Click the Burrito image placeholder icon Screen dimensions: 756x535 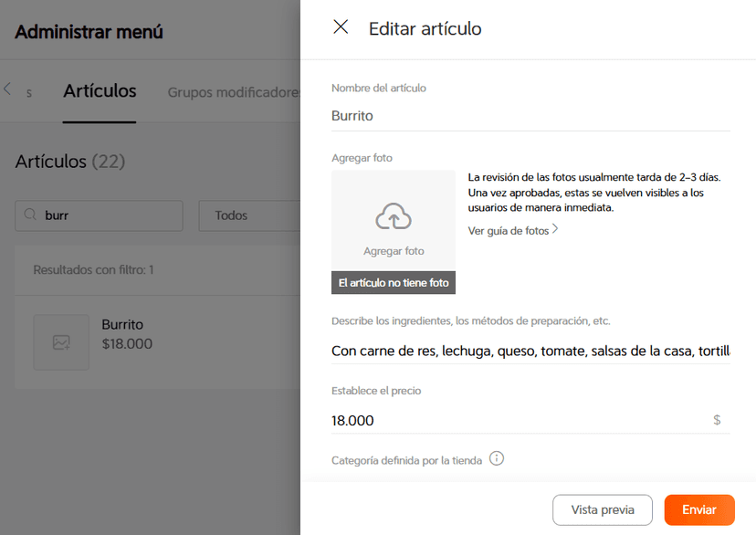click(x=61, y=342)
